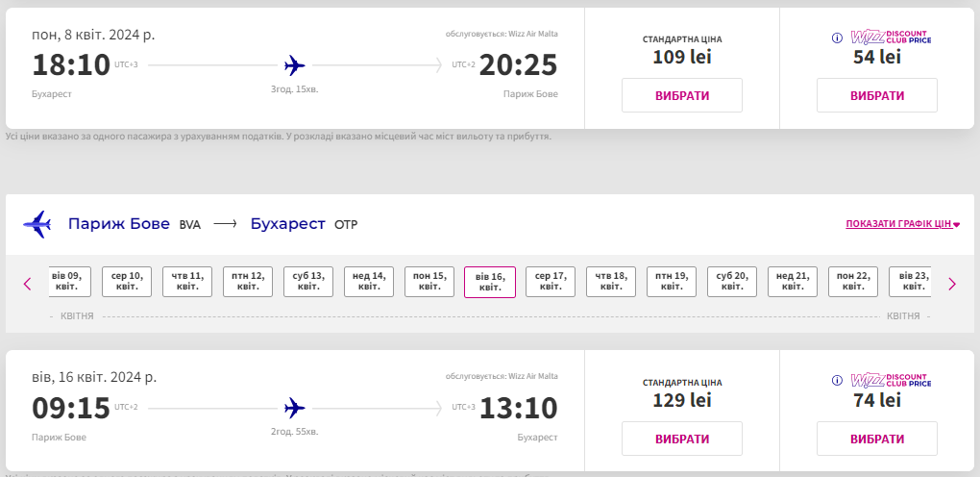Image resolution: width=980 pixels, height=477 pixels.
Task: Choose standard price 129 lei via Вибрати
Action: 682,439
